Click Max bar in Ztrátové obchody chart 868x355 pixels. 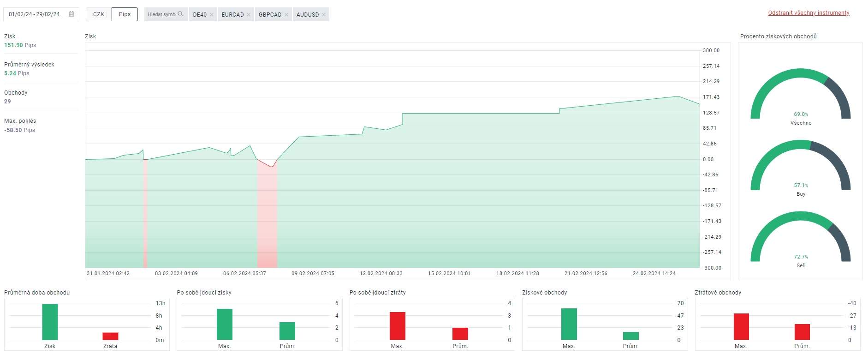click(x=741, y=326)
